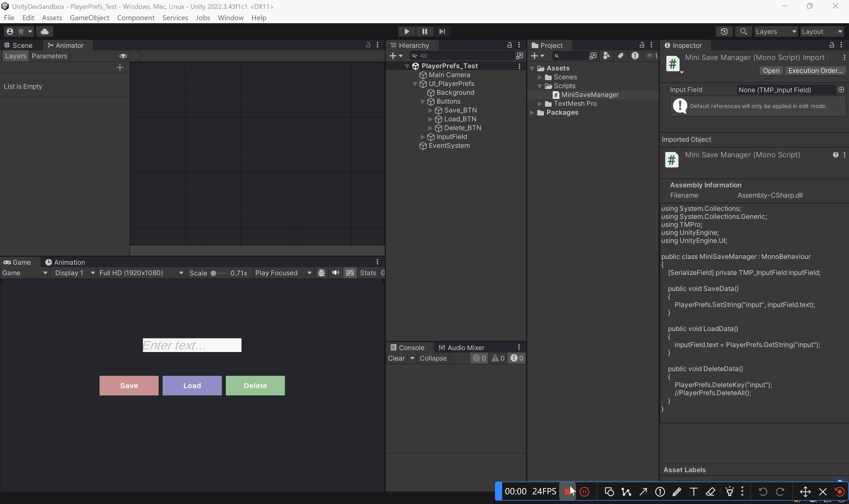Click the Input Field object picker circle
This screenshot has width=849, height=504.
(x=841, y=90)
